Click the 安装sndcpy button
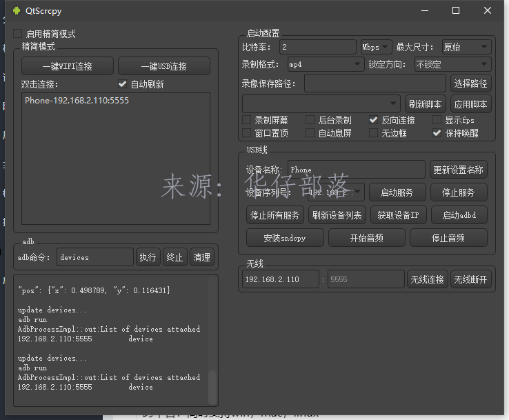509x420 pixels. tap(285, 238)
